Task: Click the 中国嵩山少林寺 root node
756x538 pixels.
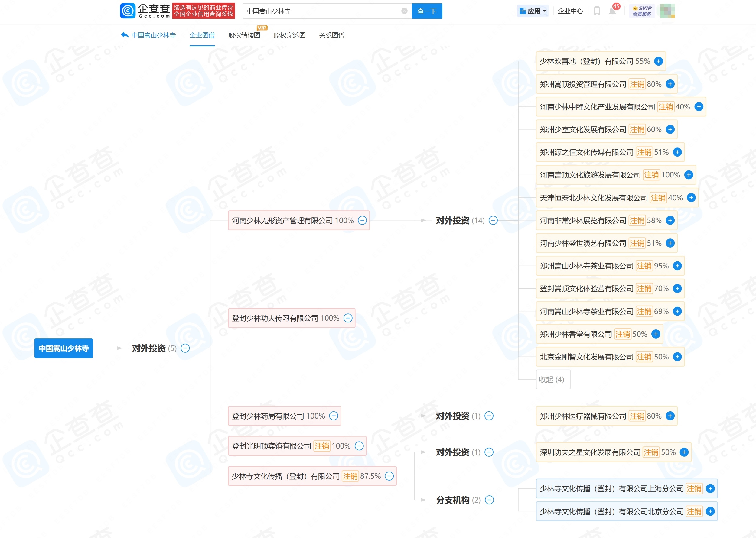Action: click(64, 348)
